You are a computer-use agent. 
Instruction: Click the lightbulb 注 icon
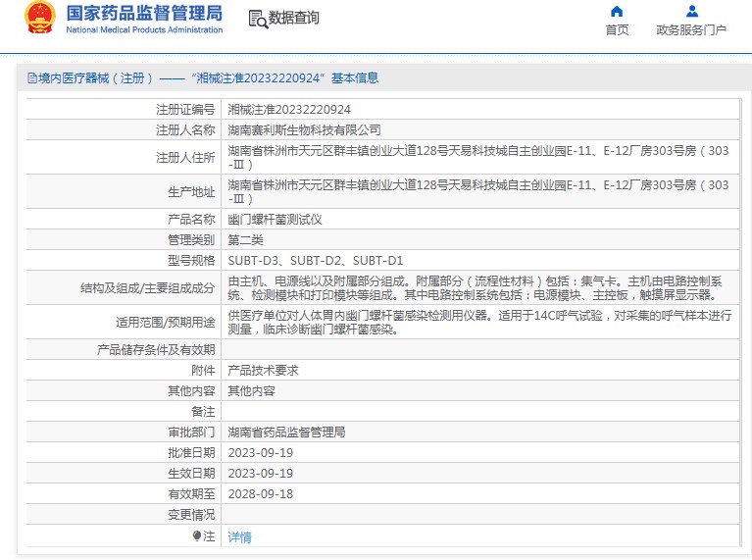(x=197, y=535)
